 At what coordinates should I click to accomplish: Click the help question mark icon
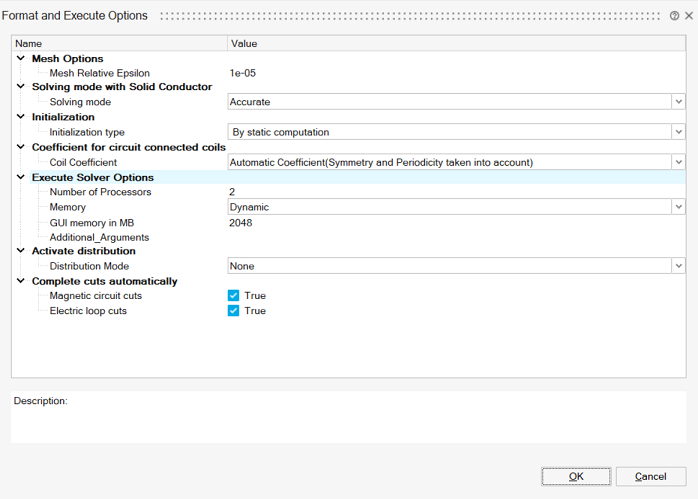point(676,16)
